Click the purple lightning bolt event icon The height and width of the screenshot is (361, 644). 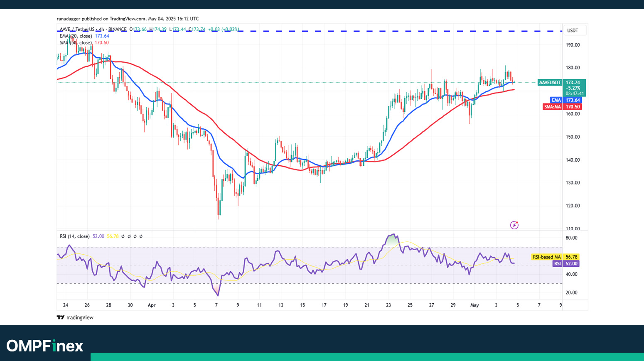pos(514,225)
